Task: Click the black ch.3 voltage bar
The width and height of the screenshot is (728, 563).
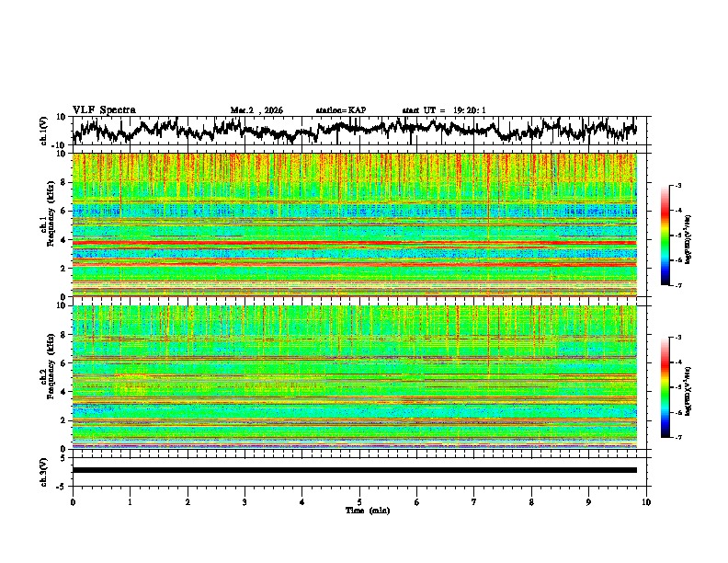Action: click(355, 470)
